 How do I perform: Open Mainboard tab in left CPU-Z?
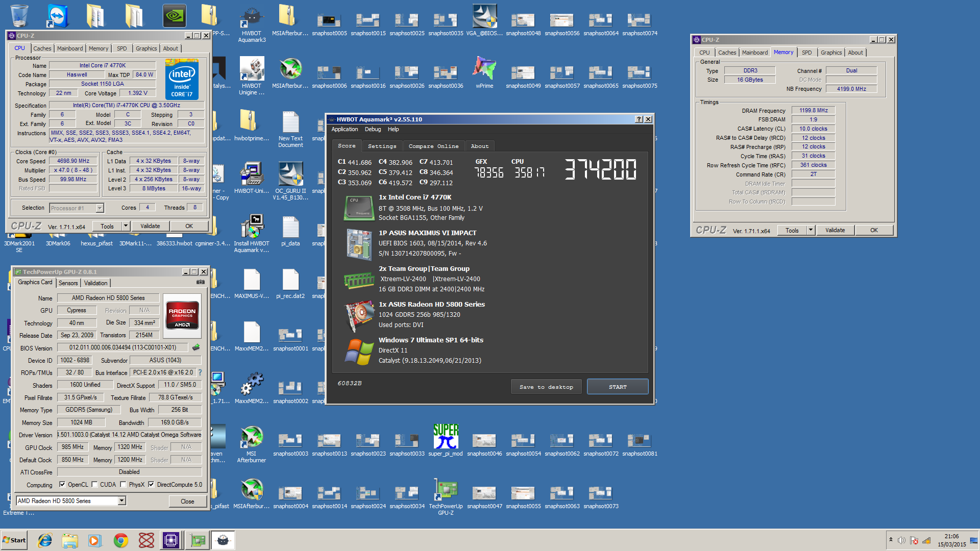coord(70,48)
